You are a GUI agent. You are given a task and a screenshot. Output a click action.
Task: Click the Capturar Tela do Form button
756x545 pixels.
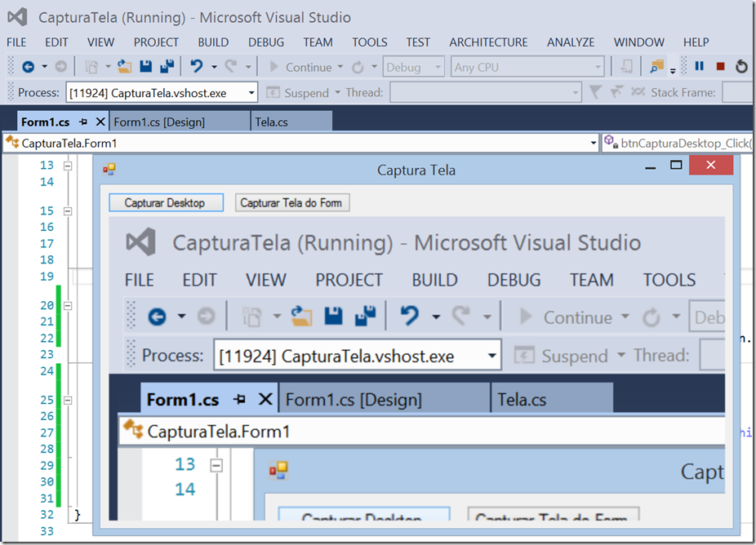291,202
